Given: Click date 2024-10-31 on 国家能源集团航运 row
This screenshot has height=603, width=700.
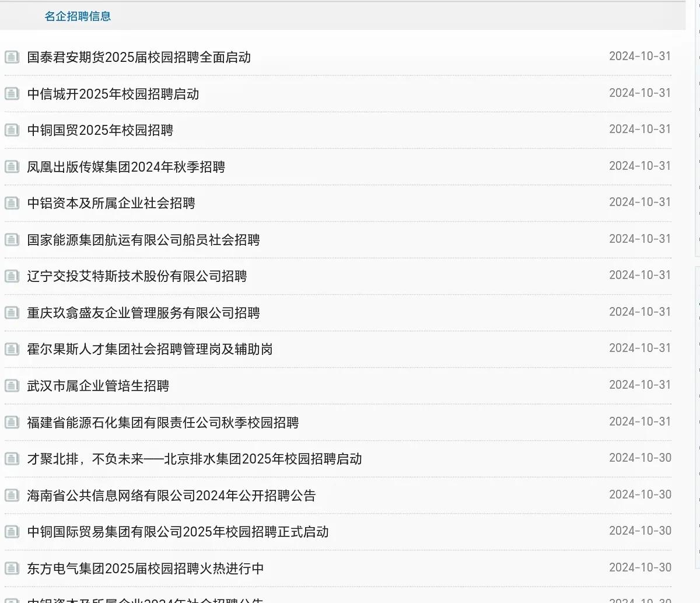Looking at the screenshot, I should pyautogui.click(x=640, y=239).
